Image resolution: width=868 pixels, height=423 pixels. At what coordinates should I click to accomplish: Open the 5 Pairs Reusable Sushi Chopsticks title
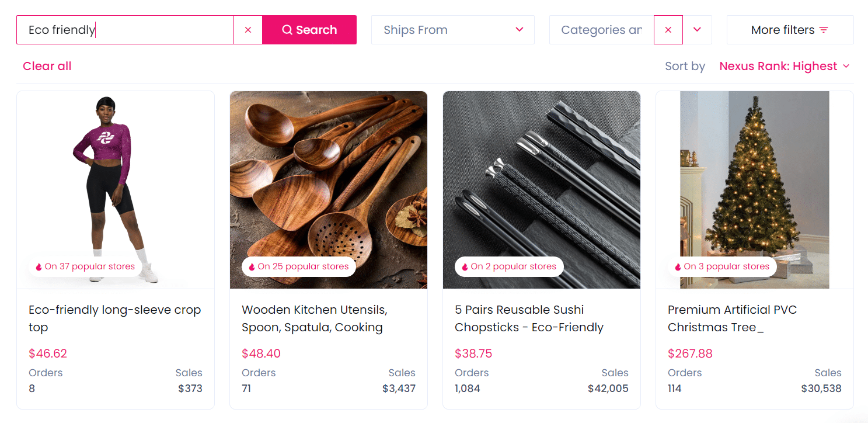(x=529, y=318)
